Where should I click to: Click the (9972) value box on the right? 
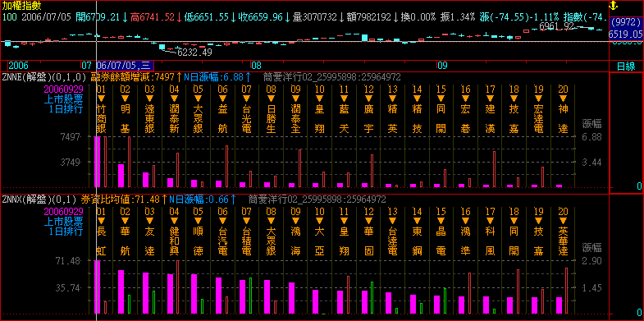click(626, 23)
